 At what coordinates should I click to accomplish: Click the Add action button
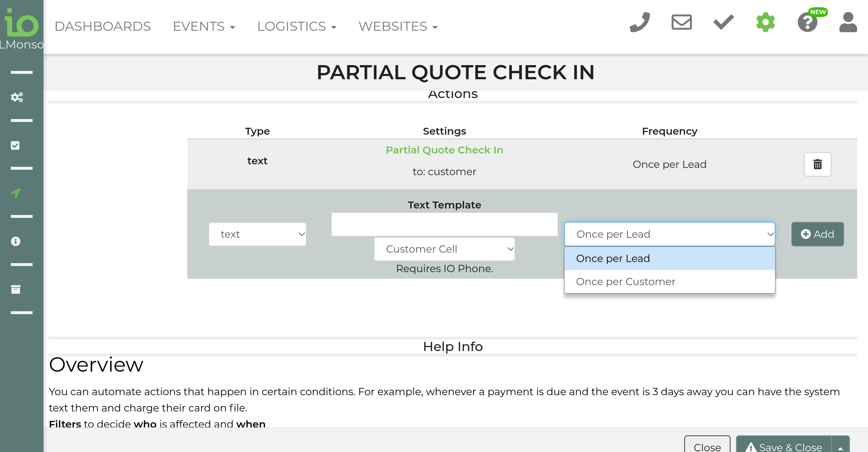tap(817, 234)
